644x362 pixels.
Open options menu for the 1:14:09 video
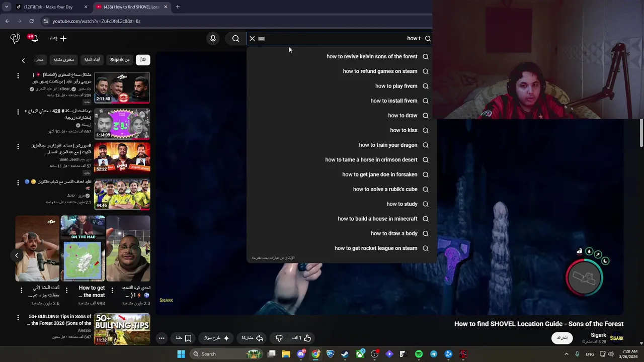tap(18, 112)
